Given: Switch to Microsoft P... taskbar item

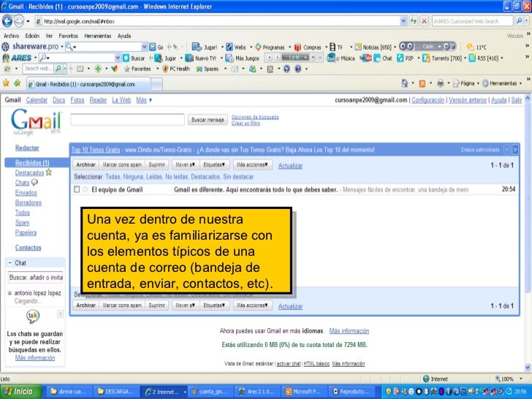Looking at the screenshot, I should click(x=304, y=392).
